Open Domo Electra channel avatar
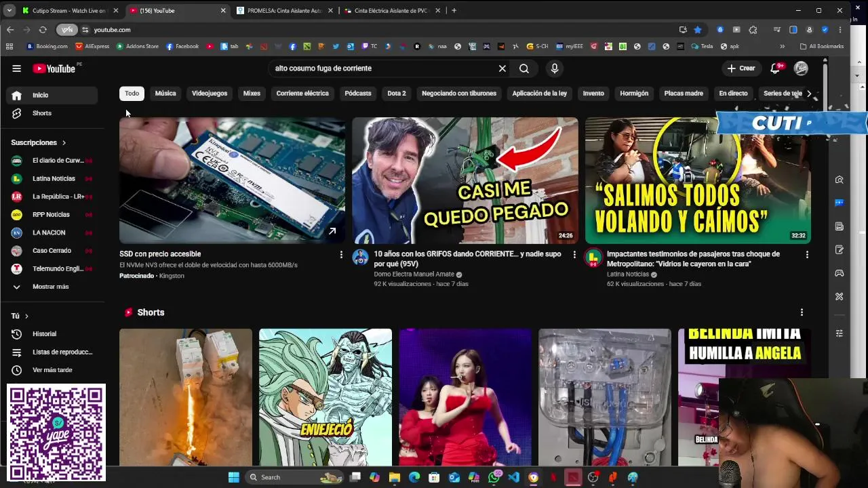The image size is (868, 488). pos(360,258)
